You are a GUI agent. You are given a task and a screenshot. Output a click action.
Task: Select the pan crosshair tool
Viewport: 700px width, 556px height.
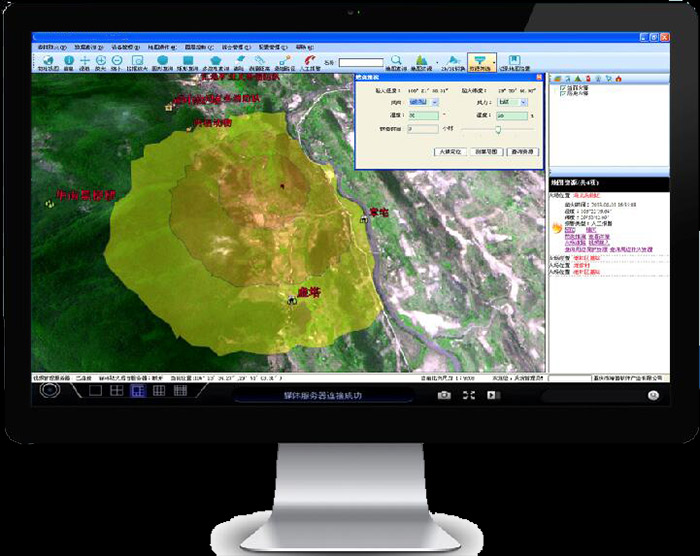[84, 61]
